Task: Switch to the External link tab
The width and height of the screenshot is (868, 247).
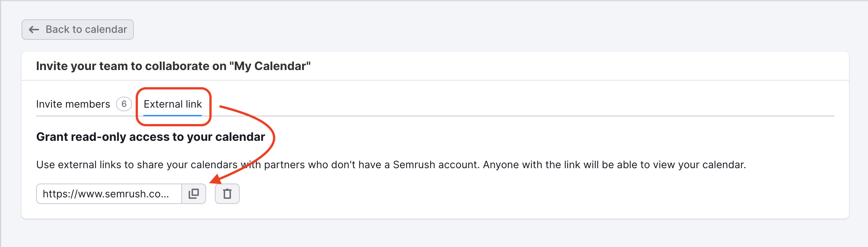Action: pyautogui.click(x=173, y=104)
